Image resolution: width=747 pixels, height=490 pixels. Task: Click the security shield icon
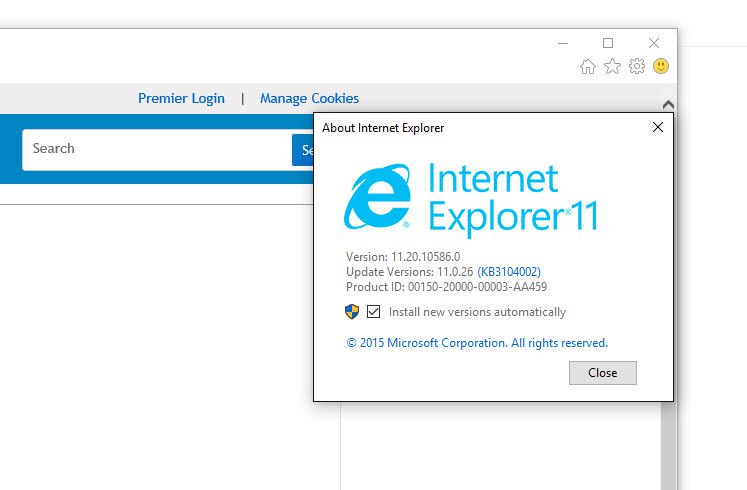pos(352,312)
